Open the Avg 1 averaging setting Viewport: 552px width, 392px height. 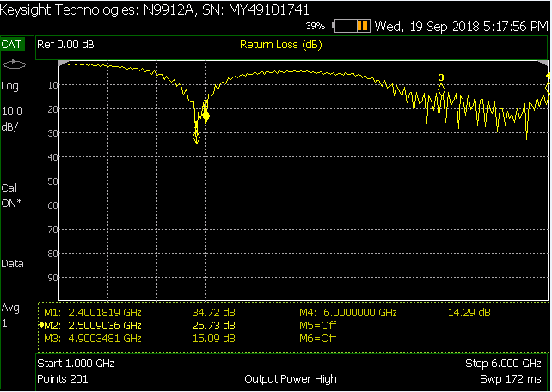[x=10, y=315]
